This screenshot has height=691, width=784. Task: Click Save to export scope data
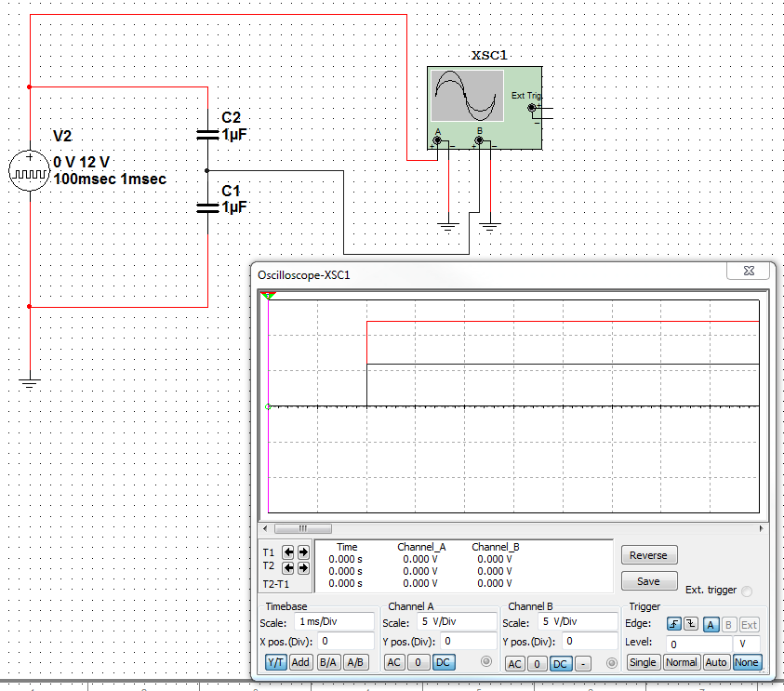(x=648, y=581)
